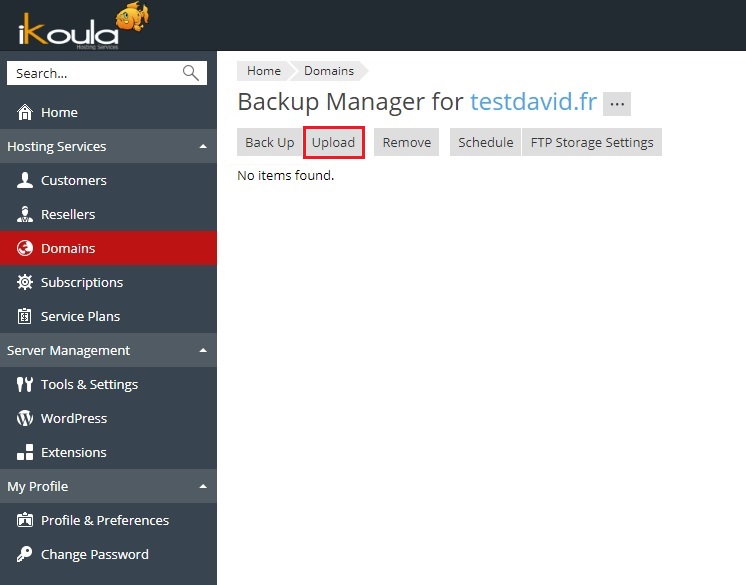Click the Change Password key icon
746x585 pixels.
(x=25, y=555)
